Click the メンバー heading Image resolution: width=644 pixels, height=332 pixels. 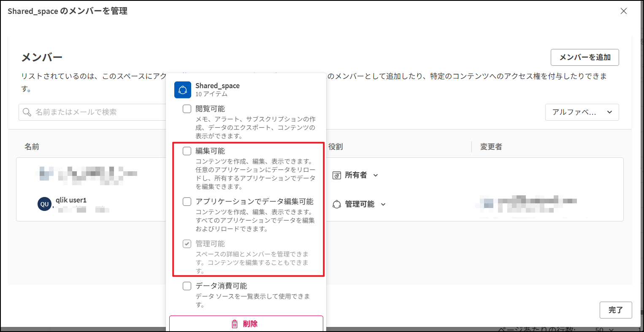point(42,57)
